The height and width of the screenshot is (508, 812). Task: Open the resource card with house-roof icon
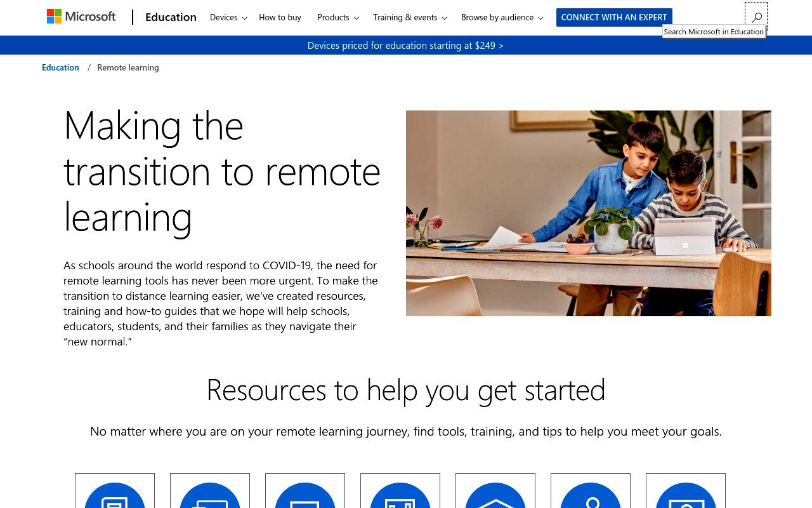click(x=495, y=491)
